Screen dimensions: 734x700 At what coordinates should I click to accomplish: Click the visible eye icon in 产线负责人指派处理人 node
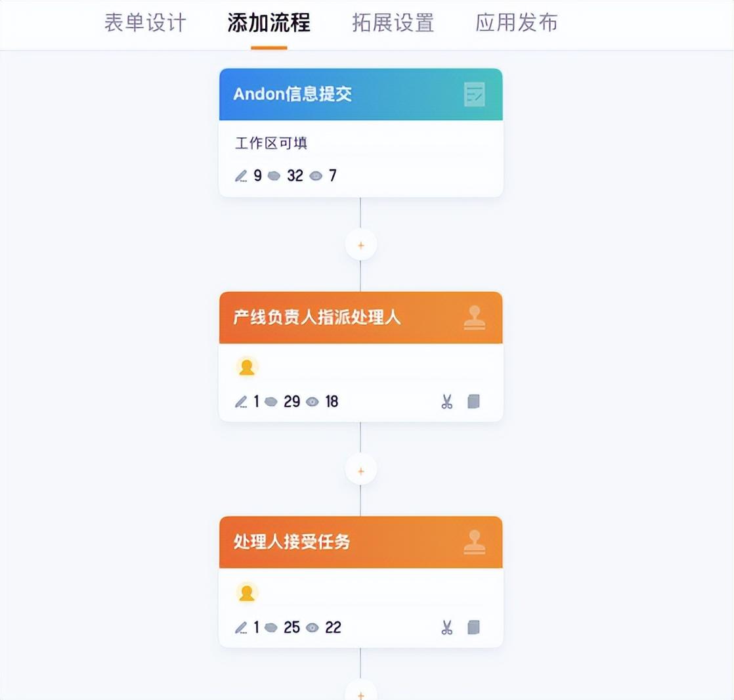[x=313, y=402]
